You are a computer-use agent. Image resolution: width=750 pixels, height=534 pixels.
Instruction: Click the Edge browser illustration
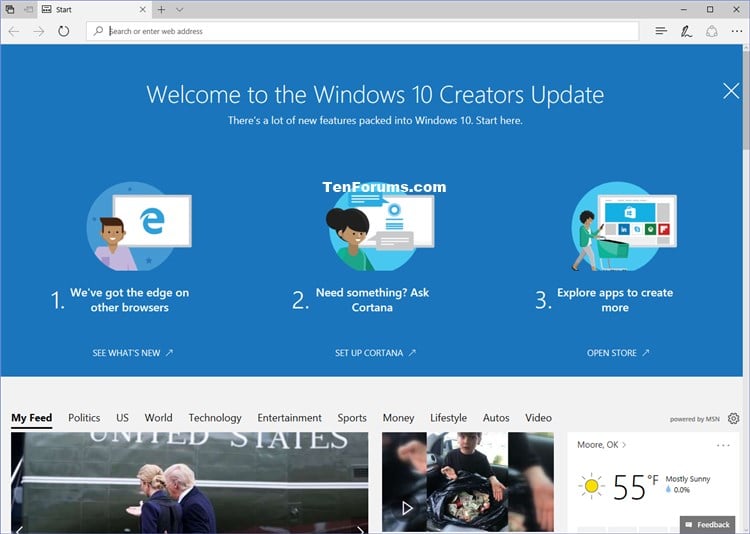pos(139,226)
